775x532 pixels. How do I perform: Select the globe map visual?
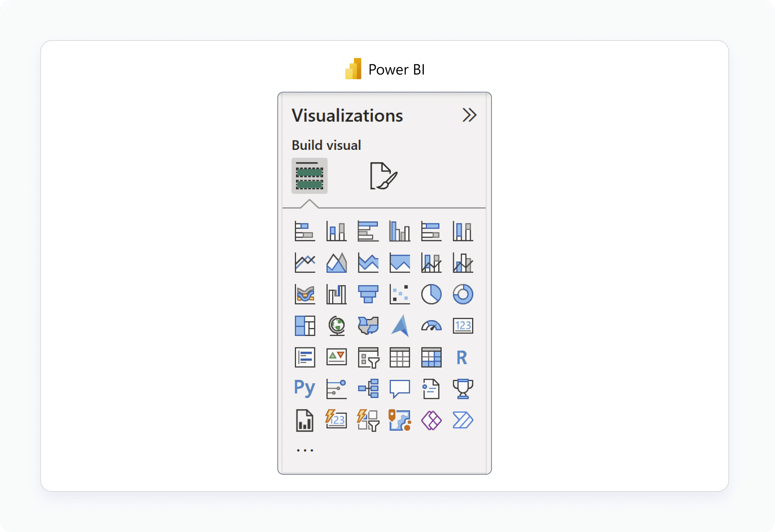point(337,326)
